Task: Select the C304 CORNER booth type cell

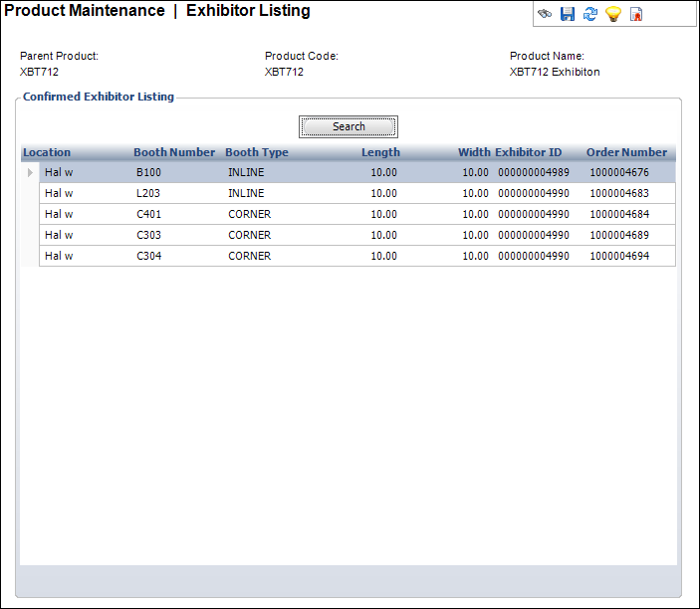Action: (249, 256)
